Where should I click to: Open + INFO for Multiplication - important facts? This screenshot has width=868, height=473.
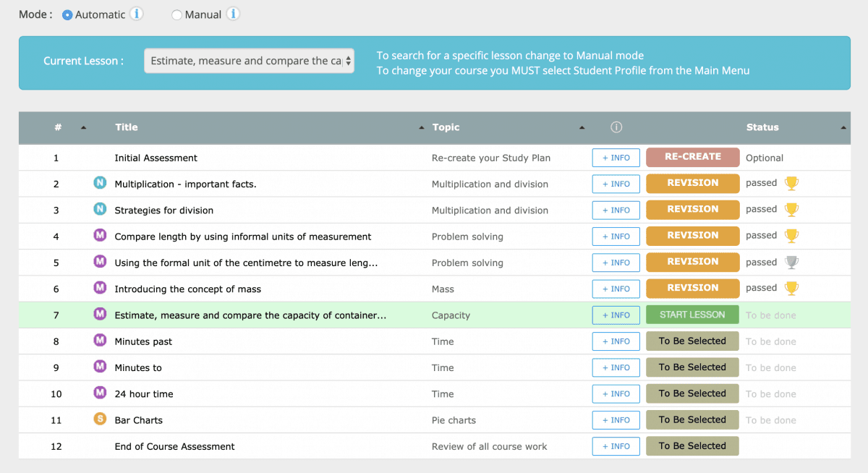click(x=616, y=184)
